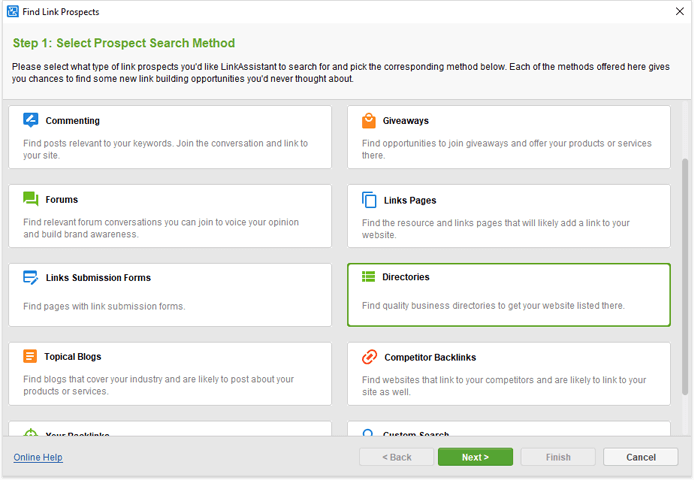Click the Find Link Prospects window icon
This screenshot has width=694, height=480.
click(x=13, y=12)
